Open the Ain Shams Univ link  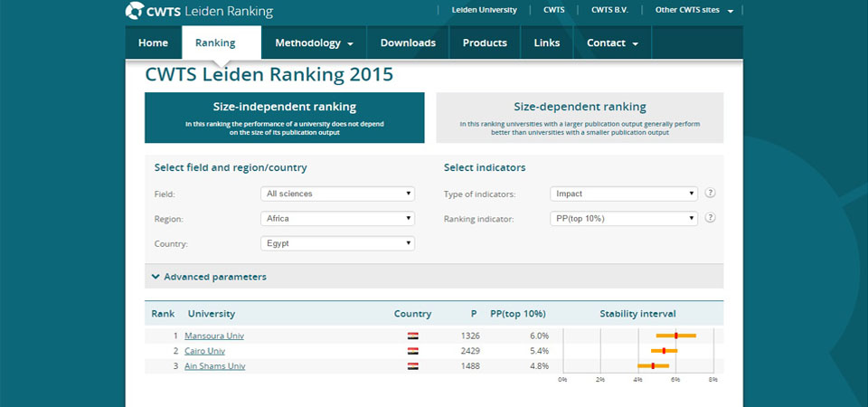[x=215, y=366]
